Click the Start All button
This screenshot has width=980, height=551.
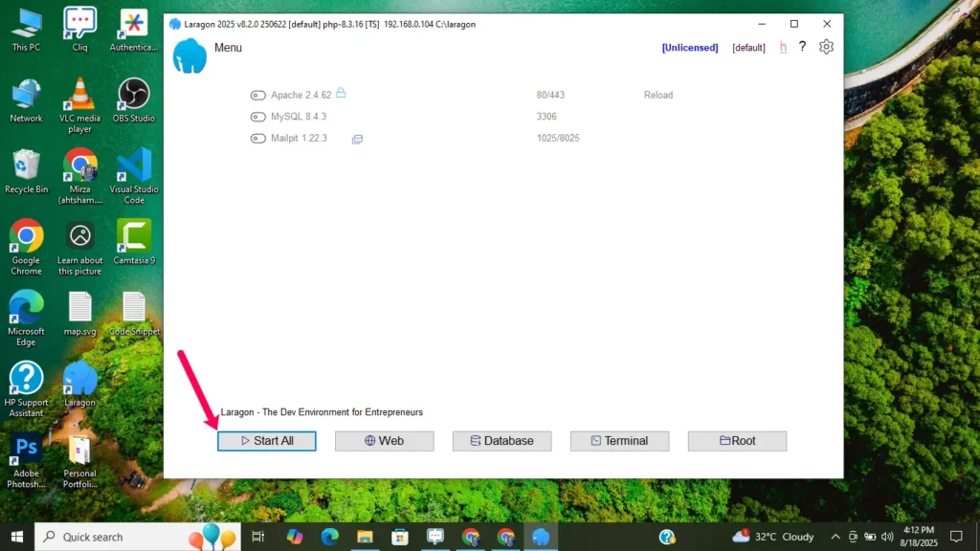266,441
